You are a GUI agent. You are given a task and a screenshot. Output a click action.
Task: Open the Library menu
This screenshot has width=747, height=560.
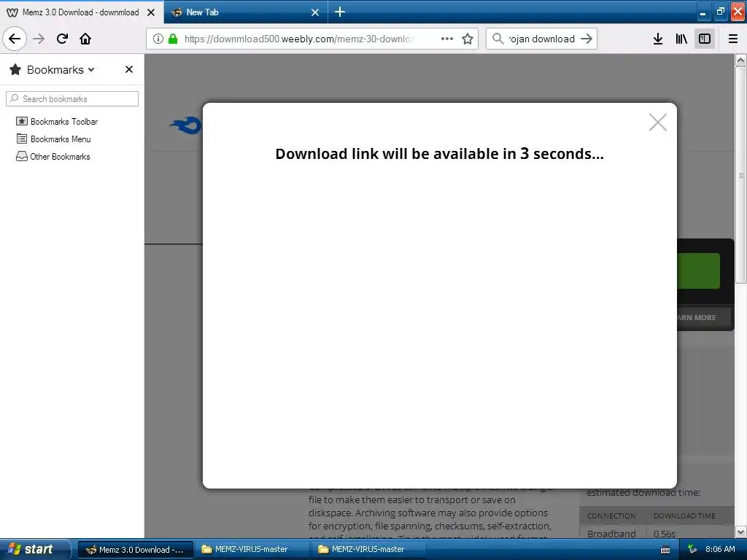coord(681,39)
